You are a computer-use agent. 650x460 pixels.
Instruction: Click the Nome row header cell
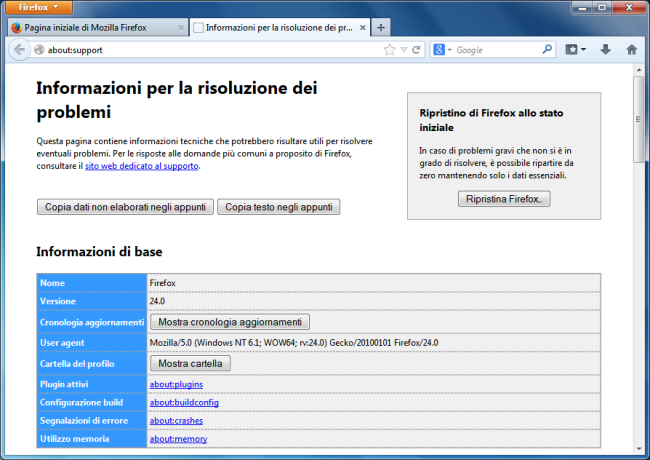click(x=92, y=283)
